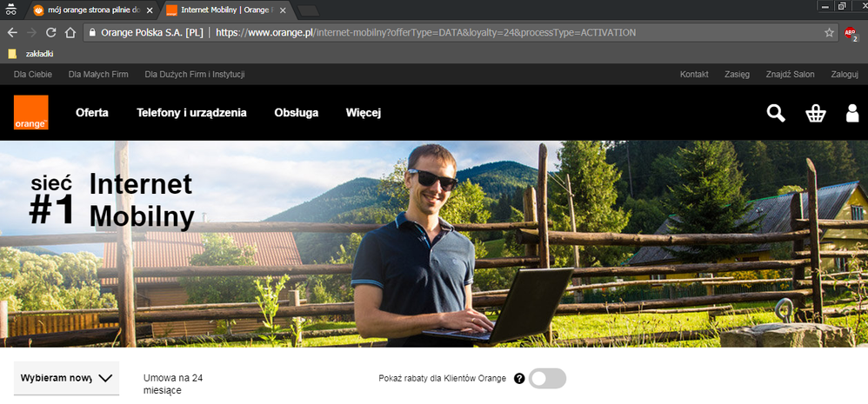The height and width of the screenshot is (404, 868).
Task: Expand the 'Więcej' menu
Action: coord(363,113)
